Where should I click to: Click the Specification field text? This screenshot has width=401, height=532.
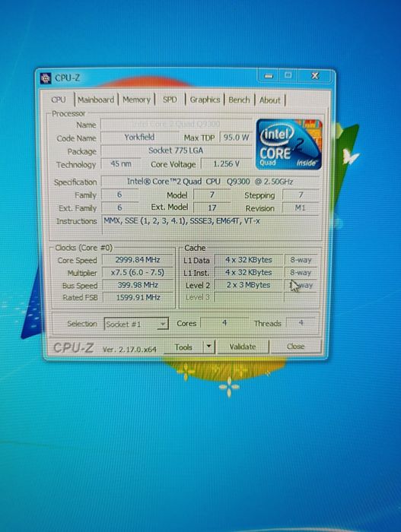210,182
